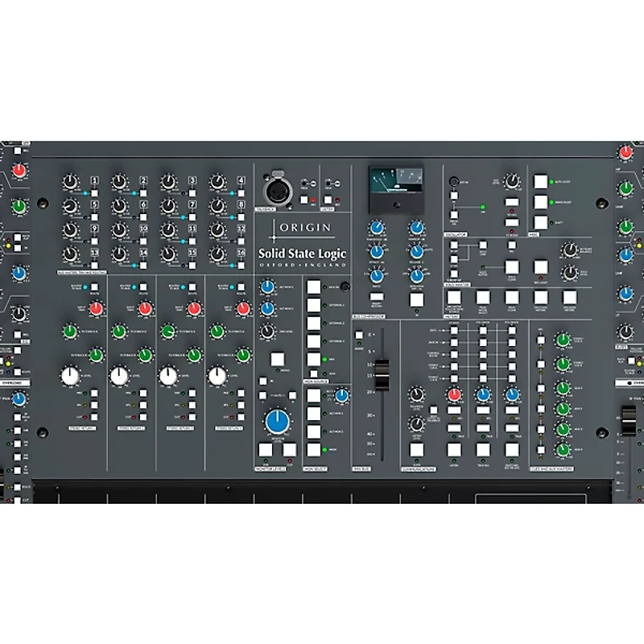644x644 pixels.
Task: Engage the bus compressor IN button
Action: (x=417, y=299)
